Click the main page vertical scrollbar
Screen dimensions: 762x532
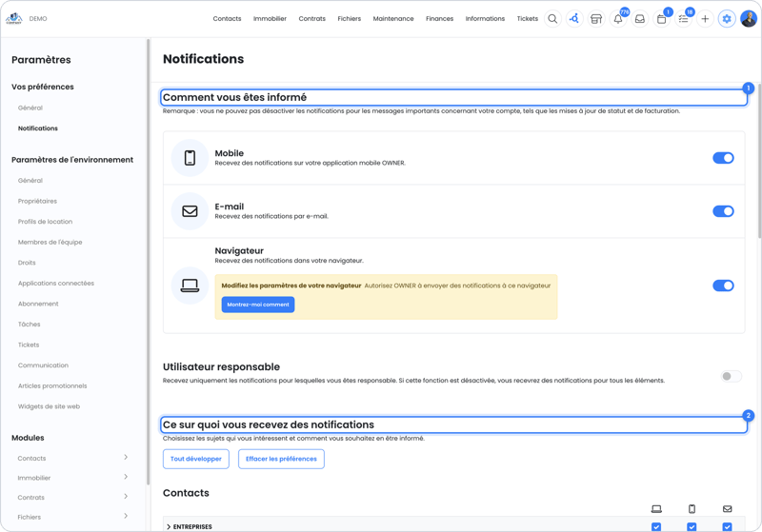coord(759,163)
